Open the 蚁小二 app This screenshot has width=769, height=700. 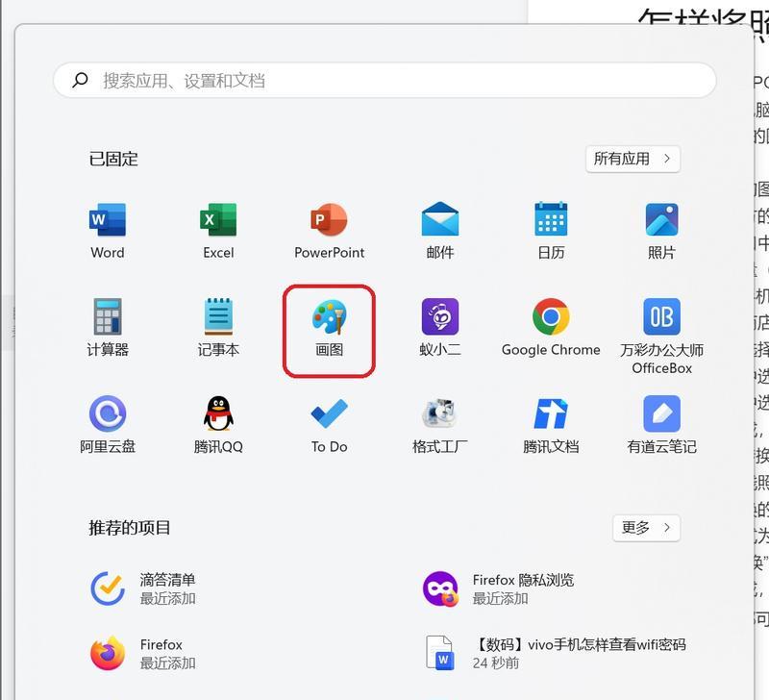440,328
